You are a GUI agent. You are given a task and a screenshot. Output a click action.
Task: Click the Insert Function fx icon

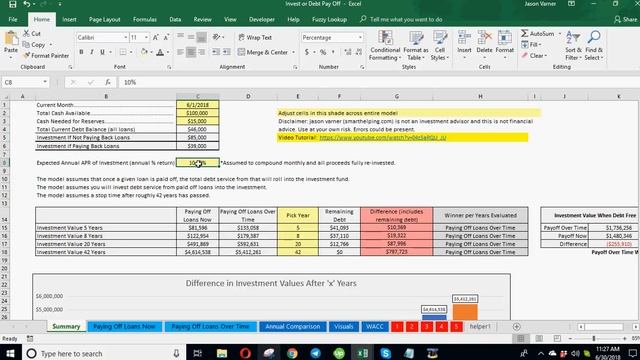click(108, 82)
